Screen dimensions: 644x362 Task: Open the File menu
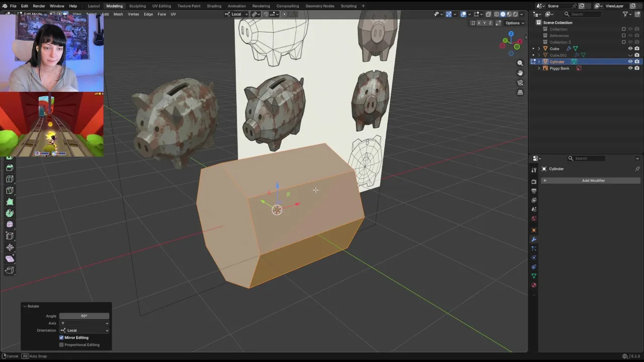coord(13,6)
